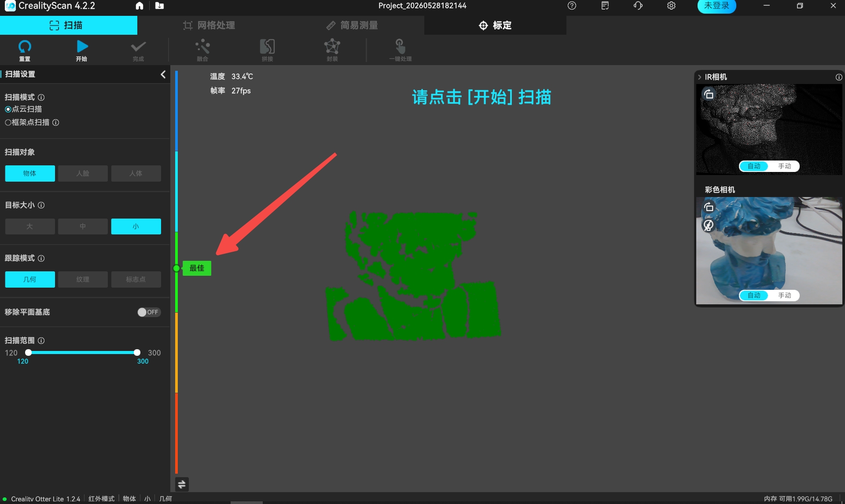Show info icon in IR相机 header
845x504 pixels.
(839, 77)
